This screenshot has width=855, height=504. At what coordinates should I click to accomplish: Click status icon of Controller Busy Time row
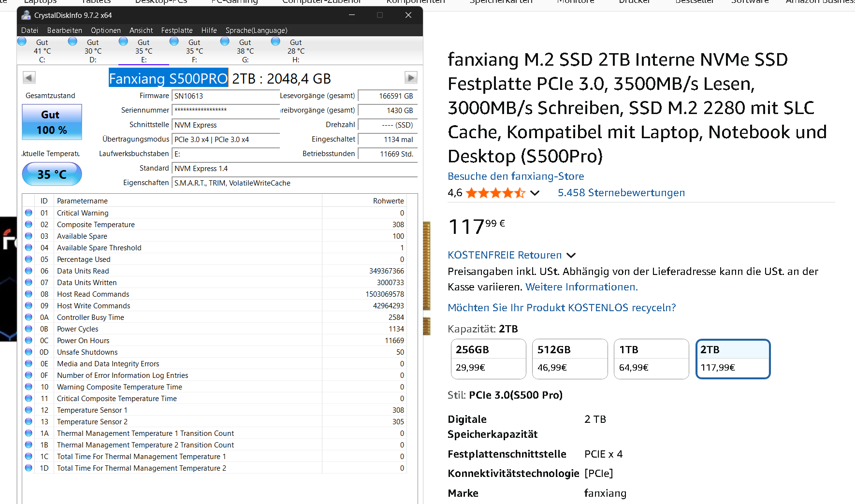coord(29,317)
